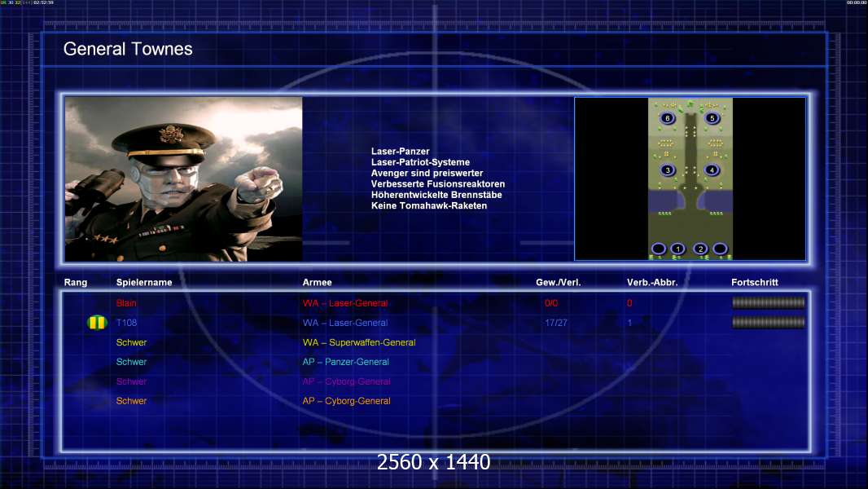Click start position 6 on the map
This screenshot has height=489, width=868.
[x=668, y=118]
